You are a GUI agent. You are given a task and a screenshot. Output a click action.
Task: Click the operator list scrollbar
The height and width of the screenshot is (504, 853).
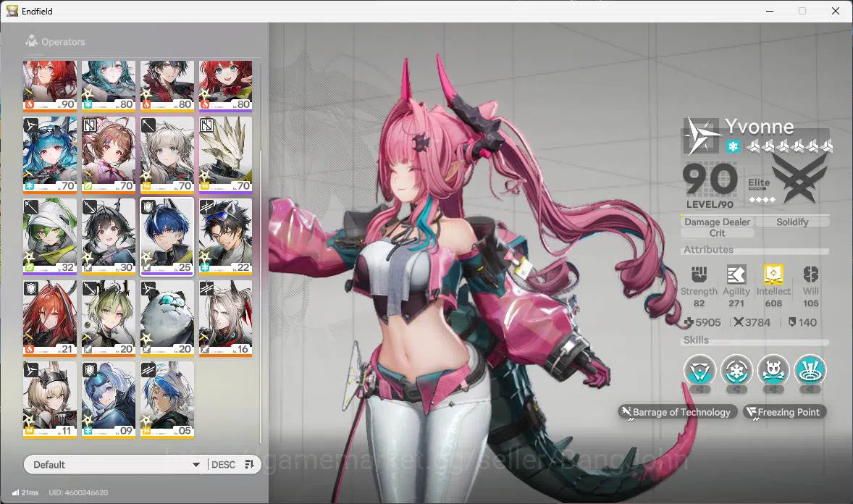point(261,296)
